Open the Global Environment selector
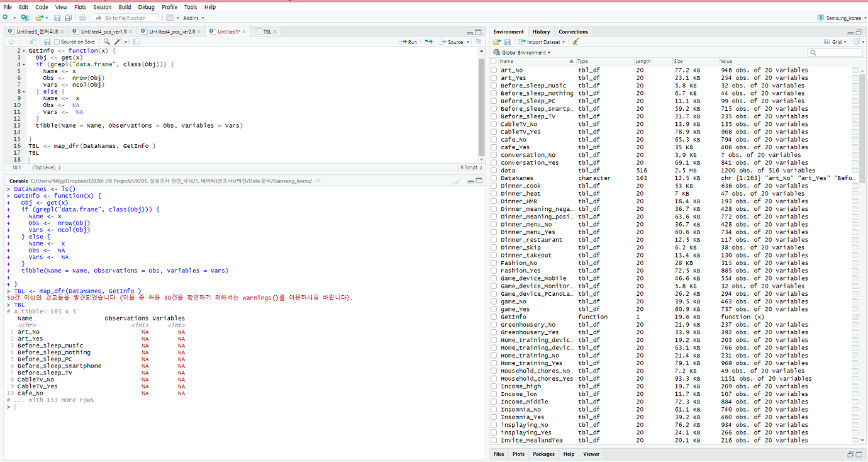 click(x=521, y=53)
